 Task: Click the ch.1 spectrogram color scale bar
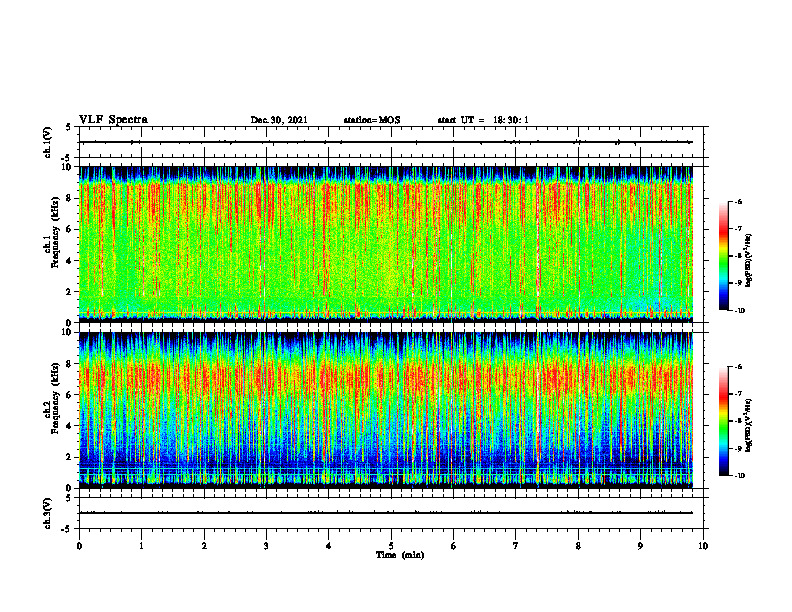(x=723, y=256)
